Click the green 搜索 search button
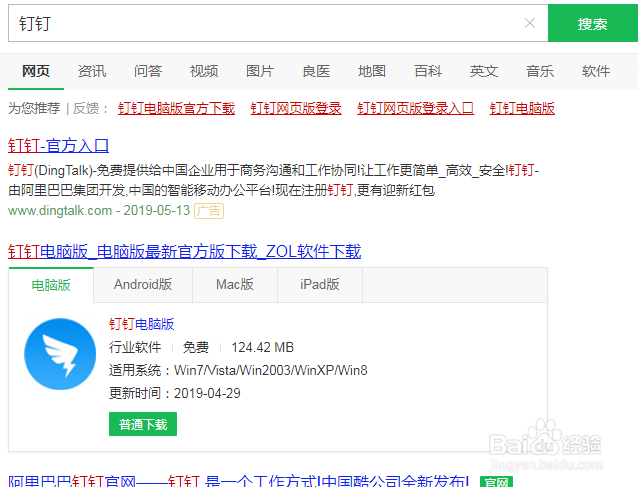 [x=593, y=23]
